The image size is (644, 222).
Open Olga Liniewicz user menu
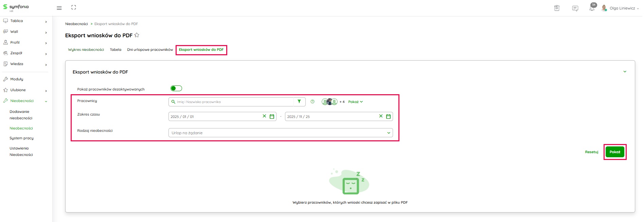point(622,8)
